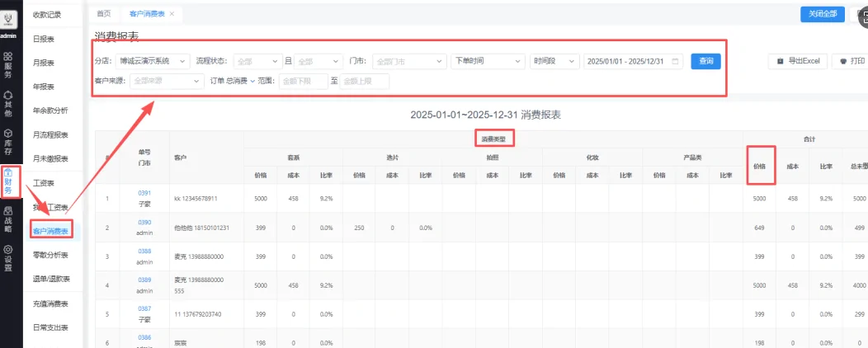Select 年余款分析 from the side menu
Viewport: 868px width, 348px height.
(51, 111)
